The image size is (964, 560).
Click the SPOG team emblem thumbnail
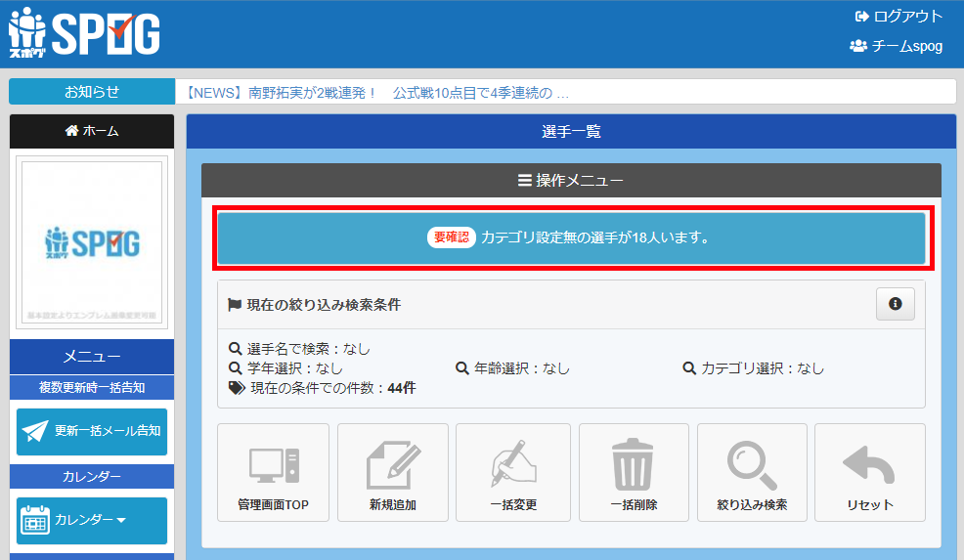pyautogui.click(x=92, y=242)
